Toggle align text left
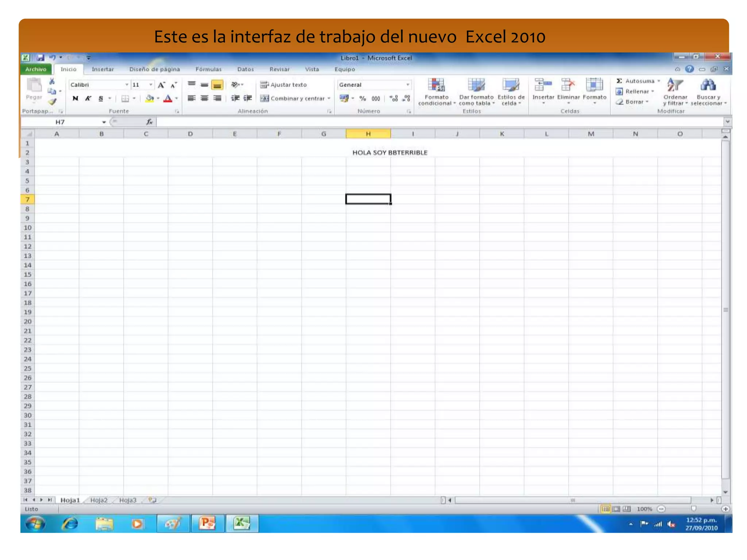Image resolution: width=747 pixels, height=560 pixels. pyautogui.click(x=191, y=98)
